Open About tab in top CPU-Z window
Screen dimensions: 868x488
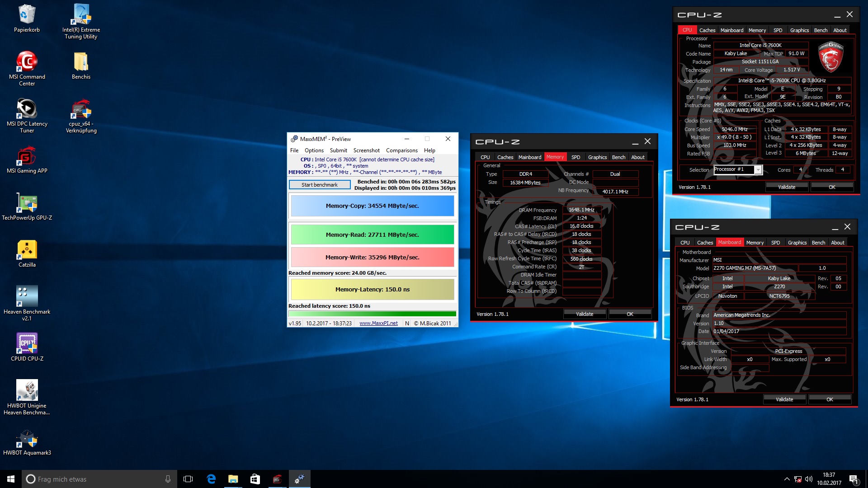(840, 30)
